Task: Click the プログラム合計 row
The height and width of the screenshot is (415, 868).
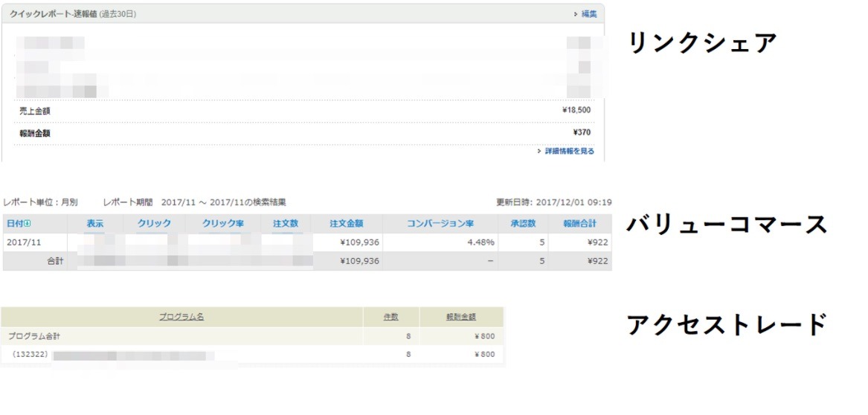Action: [x=34, y=336]
